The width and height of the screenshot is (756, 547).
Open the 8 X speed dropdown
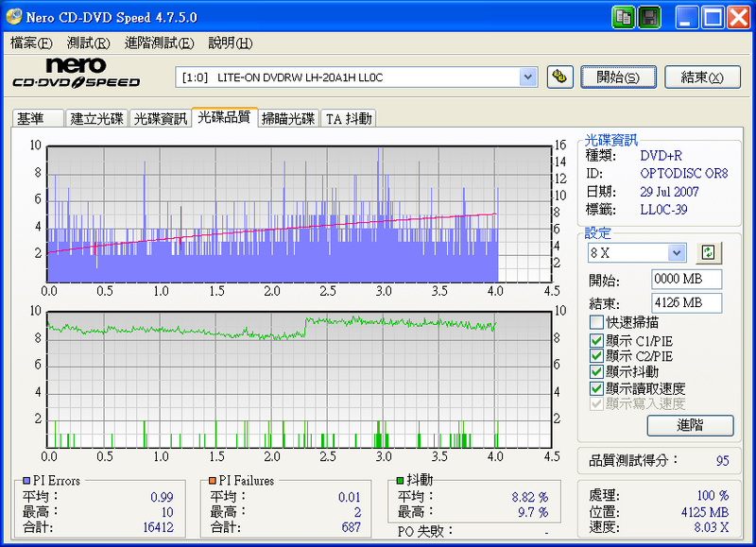pyautogui.click(x=677, y=253)
